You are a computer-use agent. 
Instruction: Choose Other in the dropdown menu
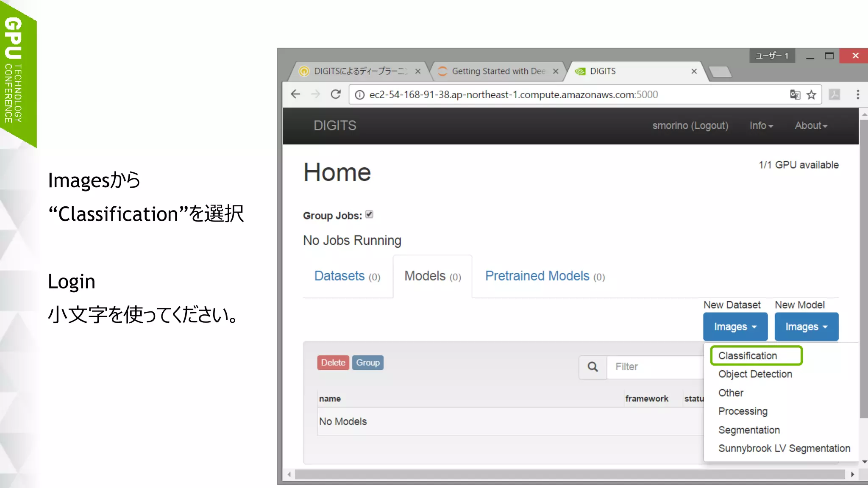pyautogui.click(x=731, y=393)
